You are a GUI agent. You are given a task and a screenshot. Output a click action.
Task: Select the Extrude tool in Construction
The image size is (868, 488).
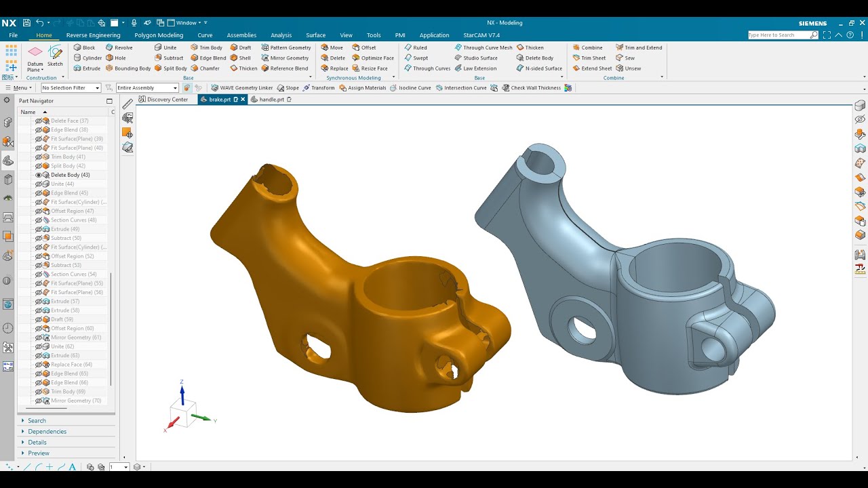click(87, 68)
